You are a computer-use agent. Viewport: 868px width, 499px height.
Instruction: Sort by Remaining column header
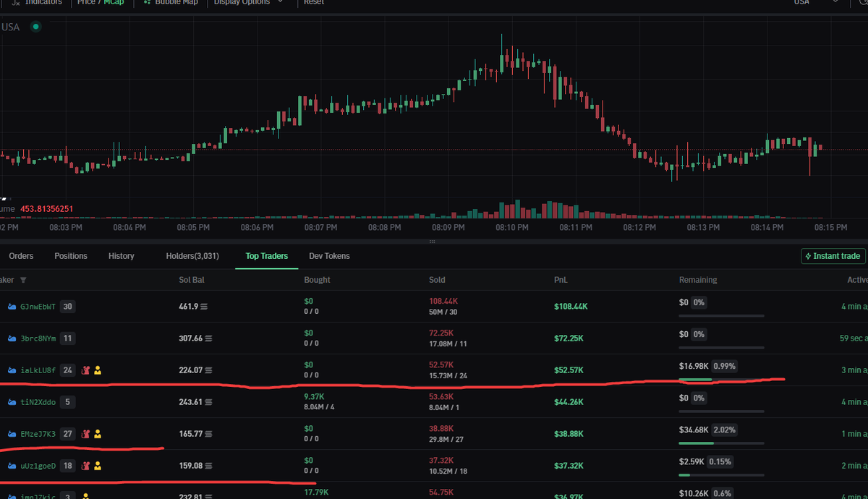pos(698,280)
